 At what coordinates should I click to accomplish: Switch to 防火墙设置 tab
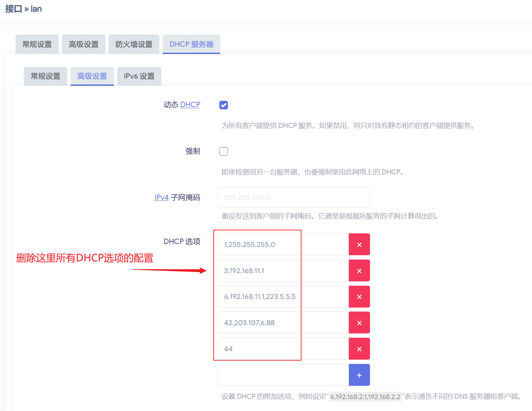pos(134,44)
